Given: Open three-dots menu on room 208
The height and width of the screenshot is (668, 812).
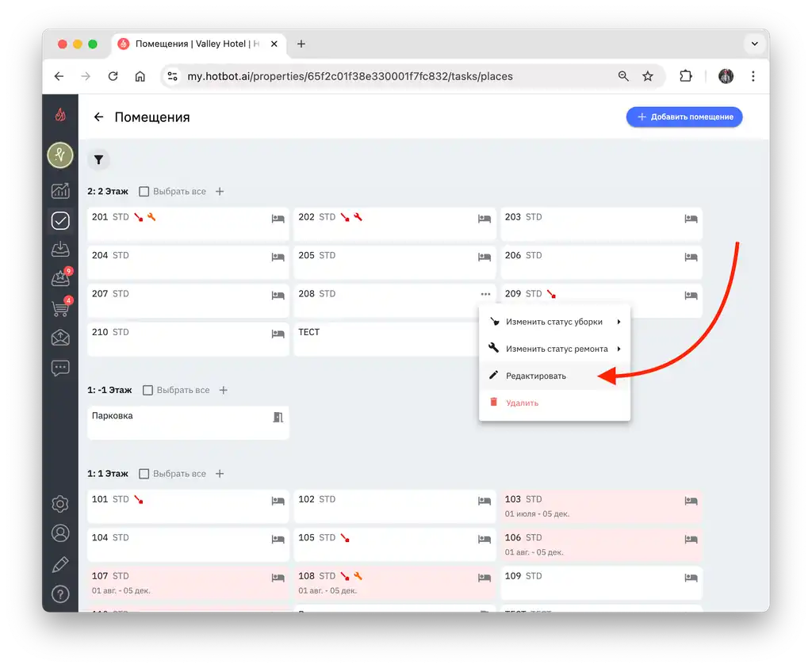Looking at the screenshot, I should pos(485,294).
